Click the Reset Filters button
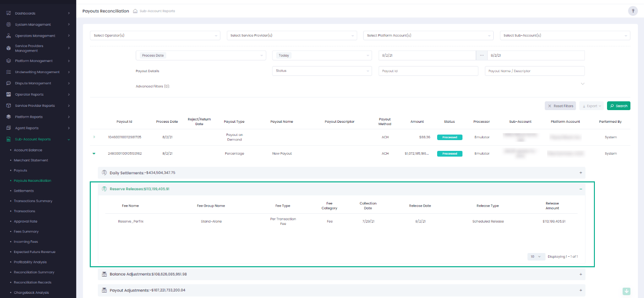This screenshot has width=644, height=298. 560,106
